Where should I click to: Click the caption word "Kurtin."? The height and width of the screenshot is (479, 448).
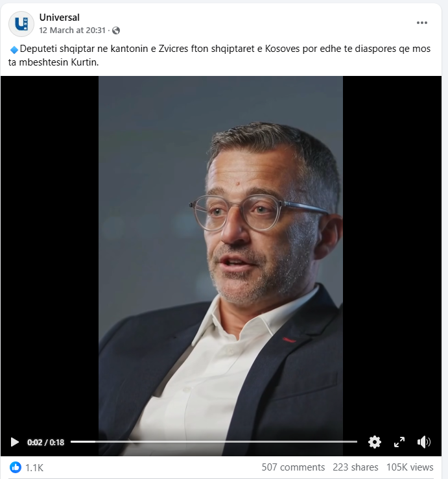[x=85, y=62]
